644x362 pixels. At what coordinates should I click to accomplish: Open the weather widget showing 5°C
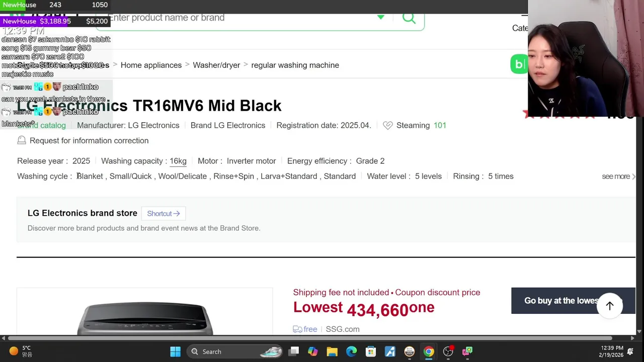20,351
